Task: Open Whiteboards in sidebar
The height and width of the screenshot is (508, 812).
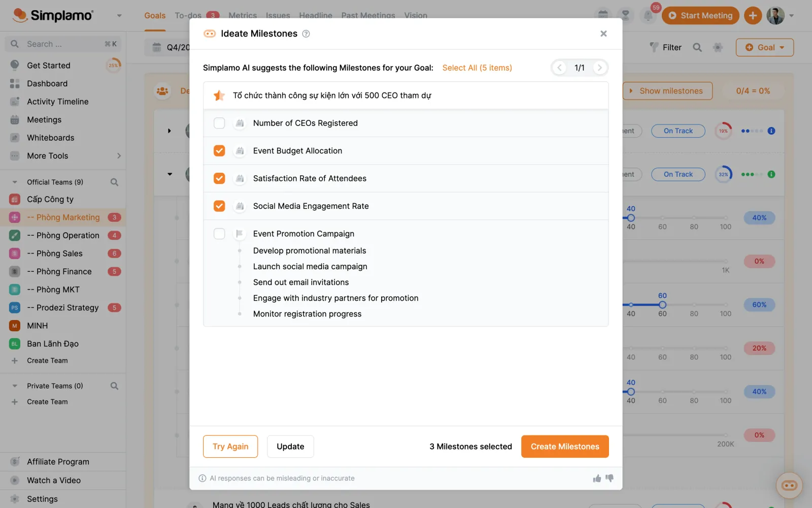Action: (50, 138)
